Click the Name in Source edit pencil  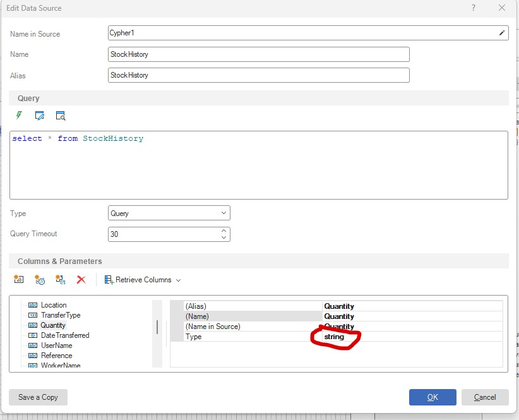click(502, 33)
